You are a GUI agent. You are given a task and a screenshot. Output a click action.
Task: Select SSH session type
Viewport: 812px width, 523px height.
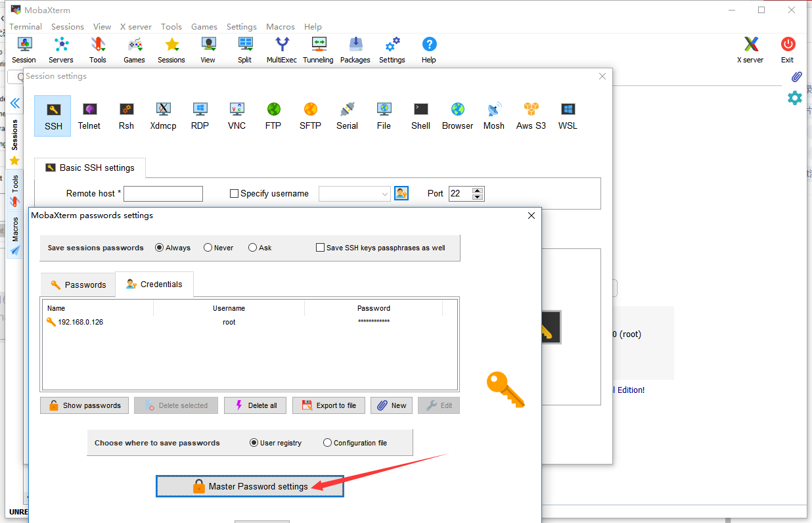53,116
